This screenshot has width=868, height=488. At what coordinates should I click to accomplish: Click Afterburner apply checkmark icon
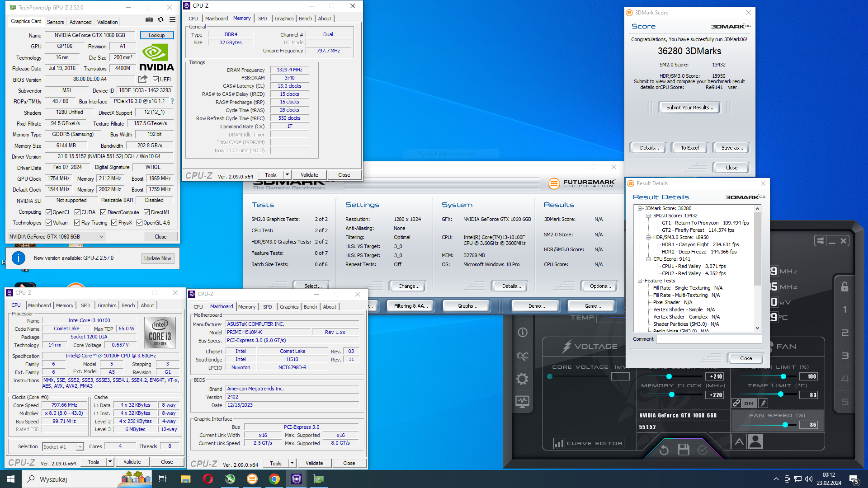703,450
